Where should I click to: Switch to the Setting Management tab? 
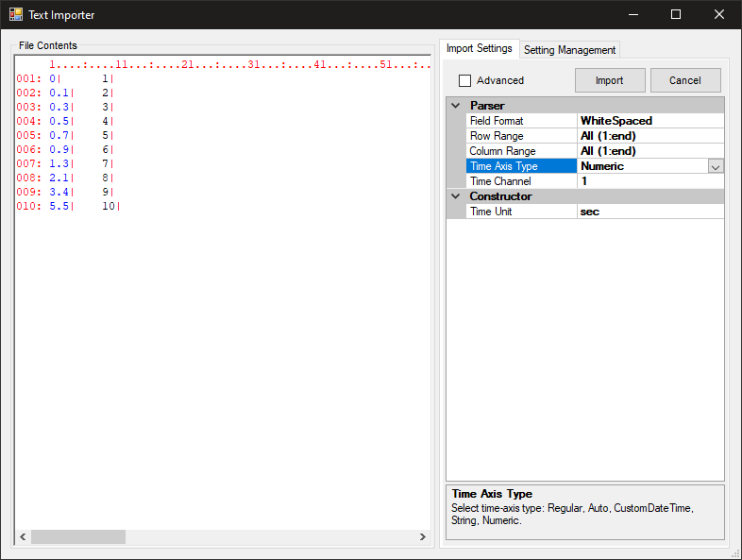click(569, 50)
